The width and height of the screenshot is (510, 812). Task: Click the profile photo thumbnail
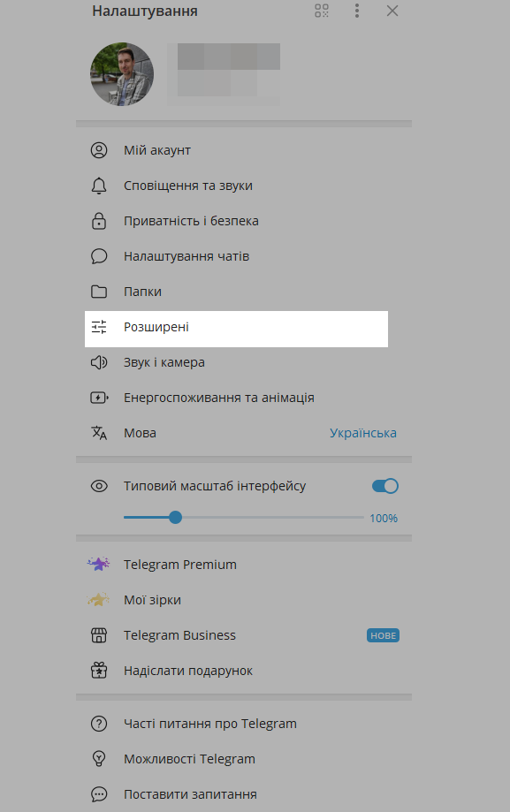(121, 74)
